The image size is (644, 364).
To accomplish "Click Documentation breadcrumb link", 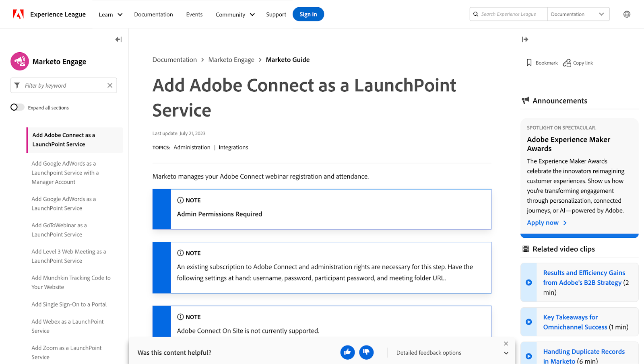I will 175,60.
